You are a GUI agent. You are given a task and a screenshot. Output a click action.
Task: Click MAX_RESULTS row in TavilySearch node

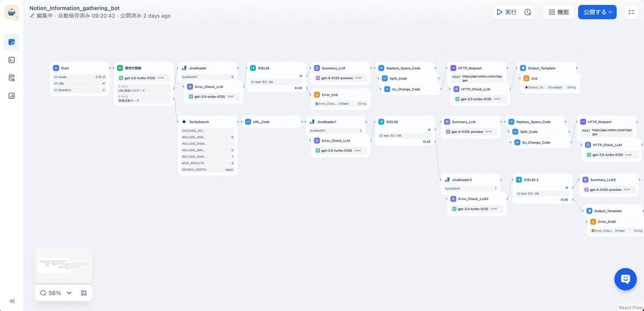[208, 163]
